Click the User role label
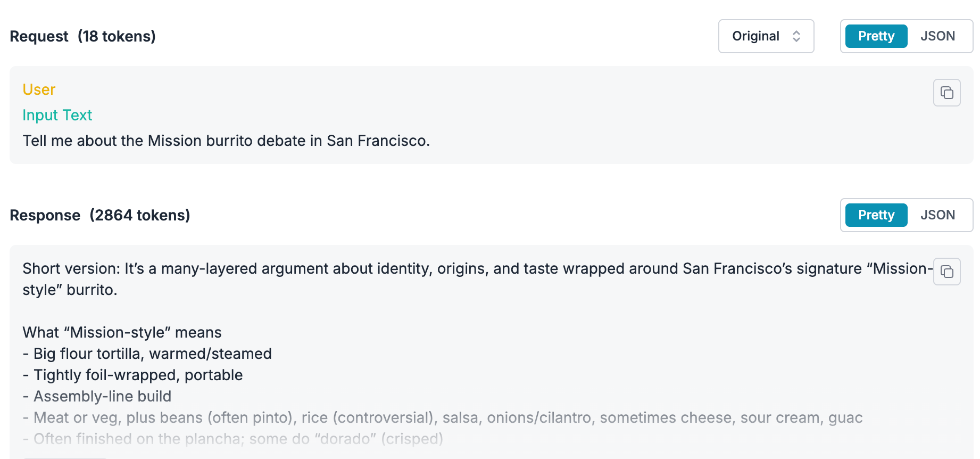The width and height of the screenshot is (980, 459). click(39, 89)
